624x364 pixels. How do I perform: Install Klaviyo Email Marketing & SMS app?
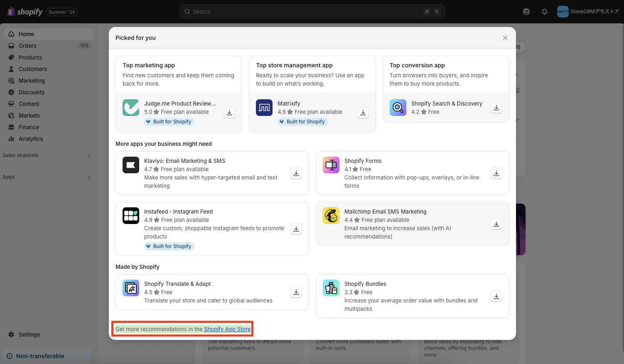click(x=296, y=173)
